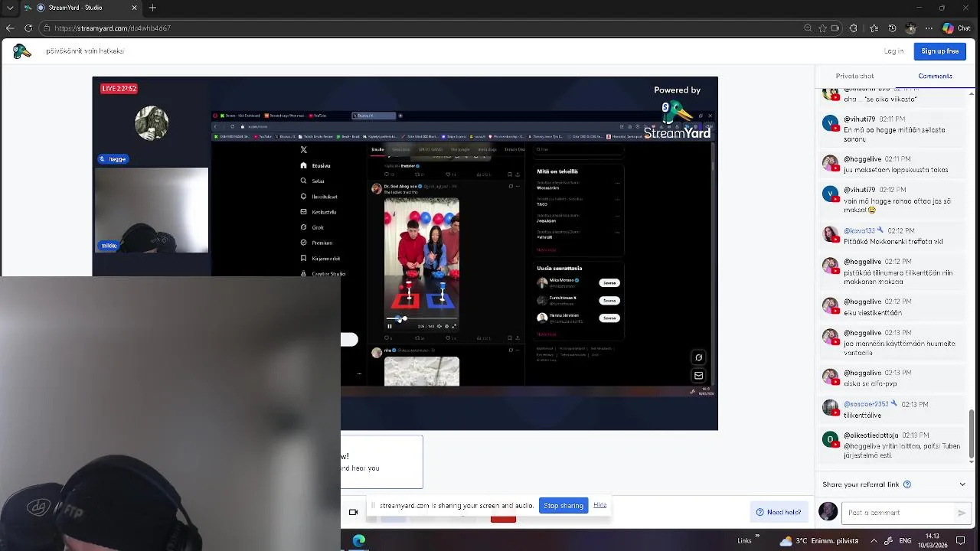This screenshot has width=980, height=551.
Task: Show hidden system tray icons
Action: pyautogui.click(x=874, y=540)
